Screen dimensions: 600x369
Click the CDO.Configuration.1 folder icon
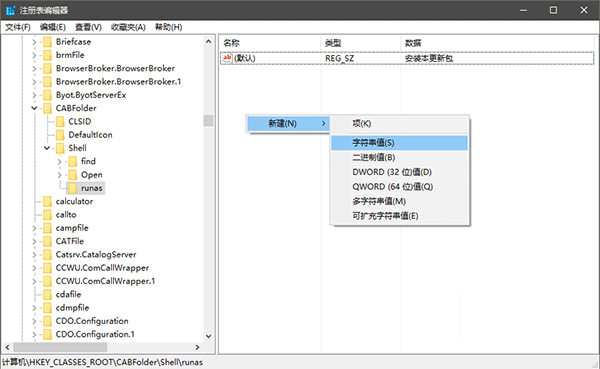click(47, 335)
